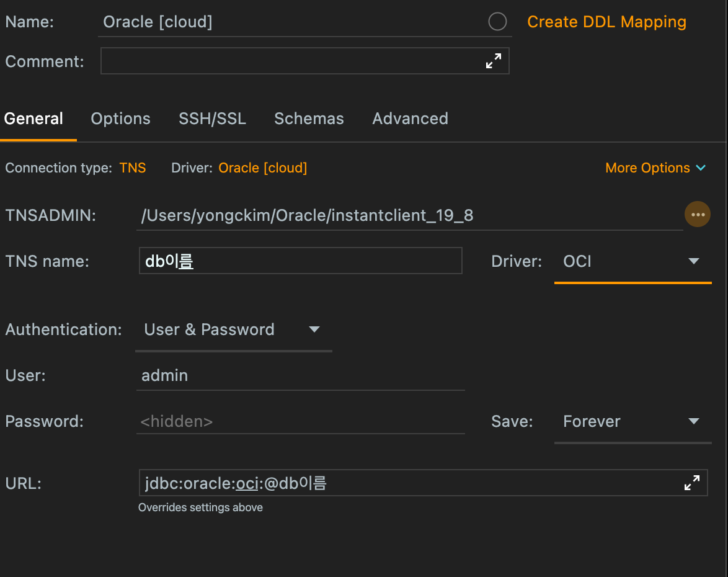Change connection type TNS
This screenshot has width=728, height=577.
pos(133,168)
